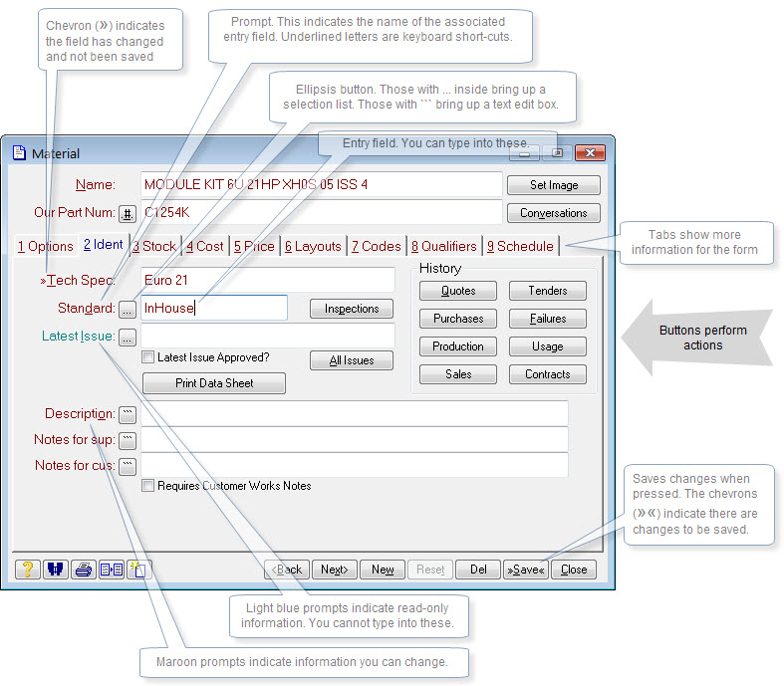Click the Material window document icon

[x=19, y=152]
